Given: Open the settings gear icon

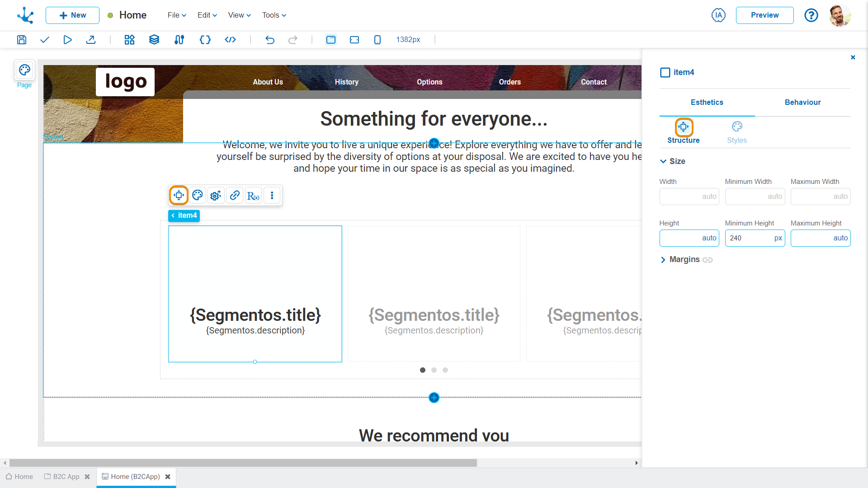Looking at the screenshot, I should coord(216,196).
